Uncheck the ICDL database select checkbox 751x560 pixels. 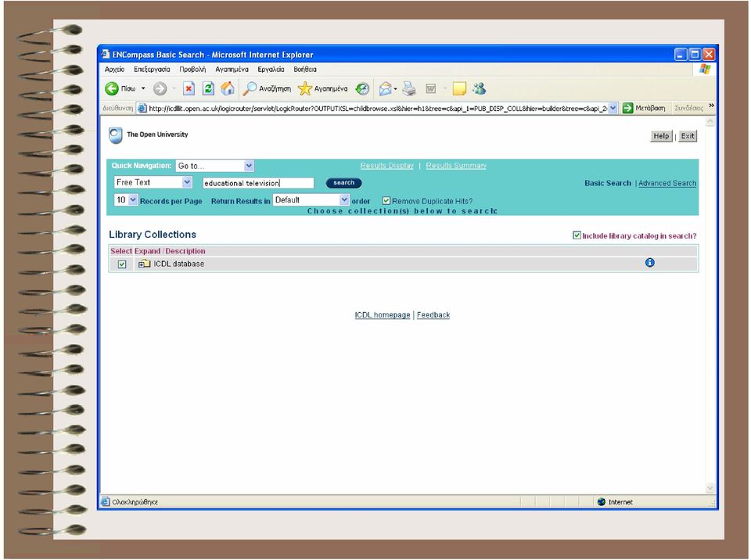pyautogui.click(x=122, y=264)
